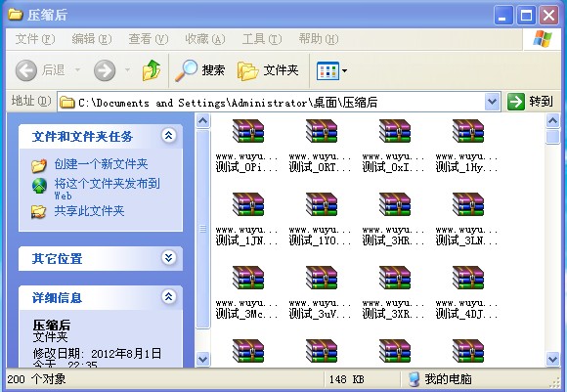This screenshot has width=567, height=392.
Task: Open the Search (搜索) magnifier tool
Action: click(200, 70)
